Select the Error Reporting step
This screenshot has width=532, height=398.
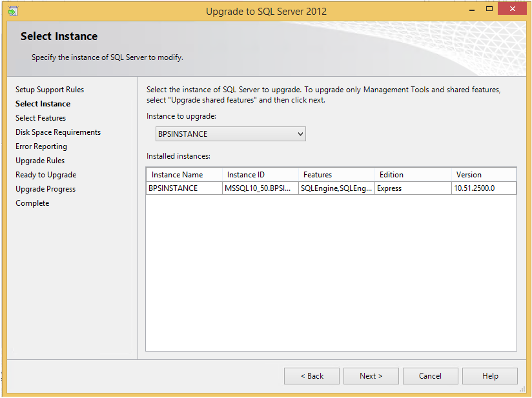(41, 146)
